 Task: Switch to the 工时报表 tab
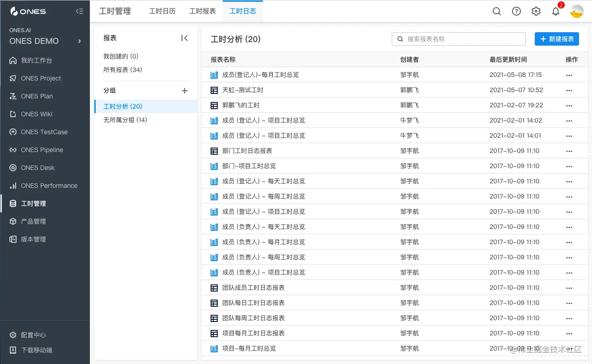pyautogui.click(x=203, y=11)
